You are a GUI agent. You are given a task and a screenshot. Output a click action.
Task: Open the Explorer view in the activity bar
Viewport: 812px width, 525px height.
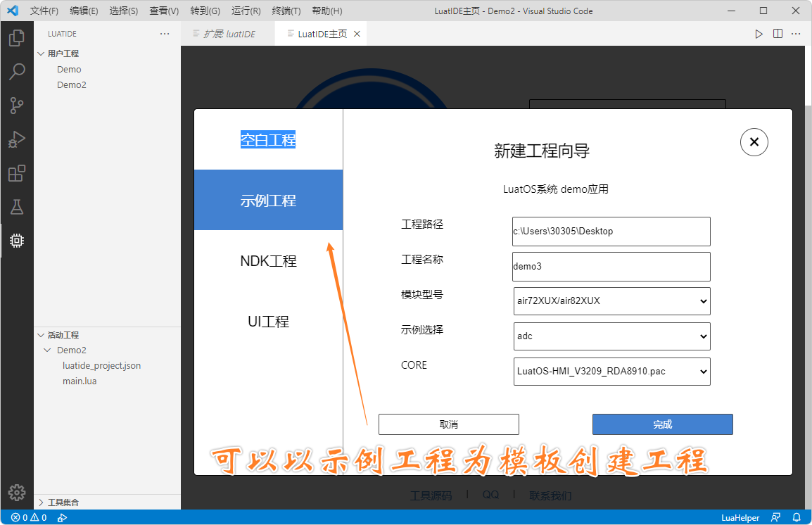tap(17, 38)
